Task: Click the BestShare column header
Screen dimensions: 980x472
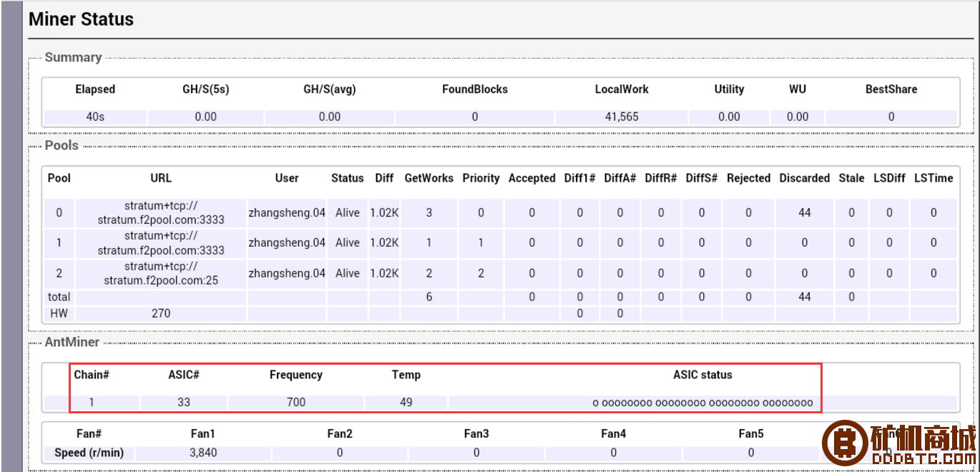Action: click(891, 89)
